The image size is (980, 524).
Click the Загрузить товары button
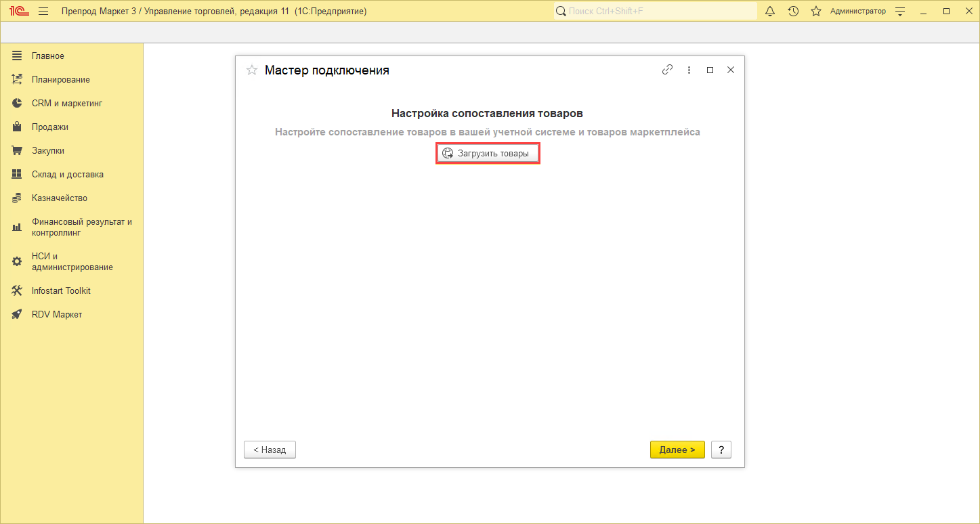(488, 154)
